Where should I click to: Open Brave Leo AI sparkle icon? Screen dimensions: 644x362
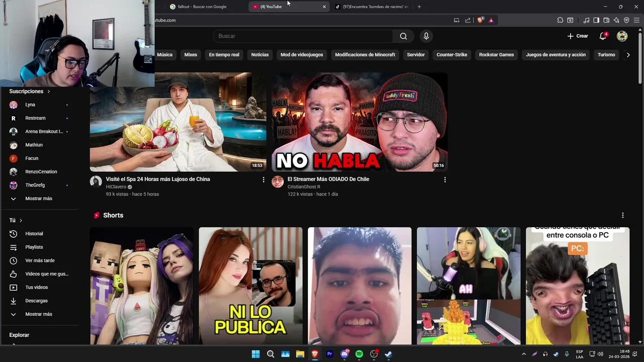616,20
